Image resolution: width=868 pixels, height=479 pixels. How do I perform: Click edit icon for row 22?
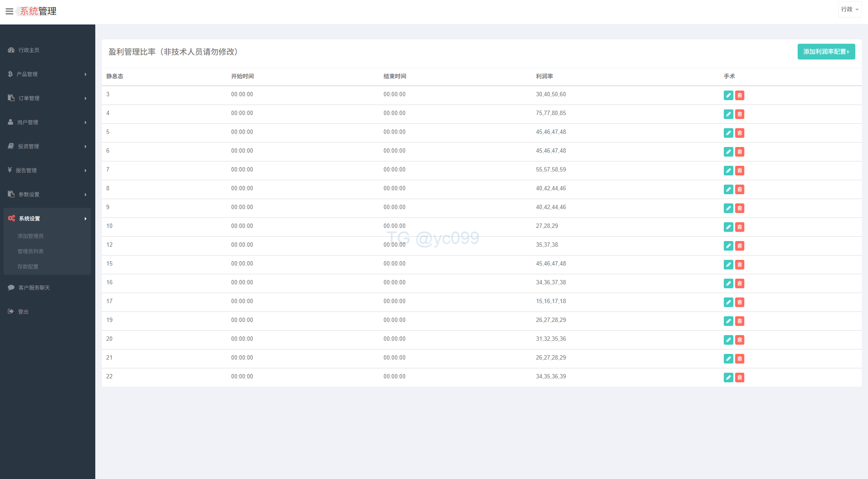(728, 378)
